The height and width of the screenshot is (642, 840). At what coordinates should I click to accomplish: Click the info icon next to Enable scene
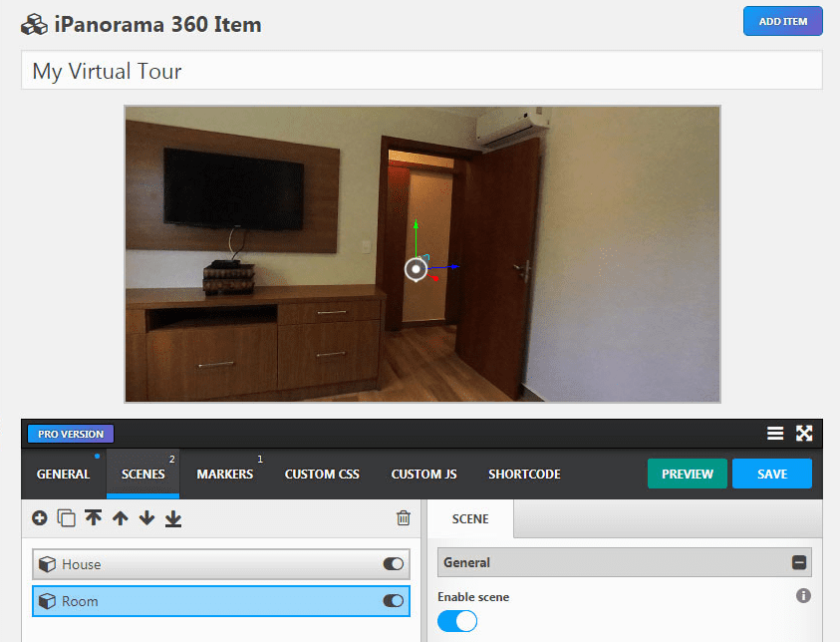pos(803,595)
